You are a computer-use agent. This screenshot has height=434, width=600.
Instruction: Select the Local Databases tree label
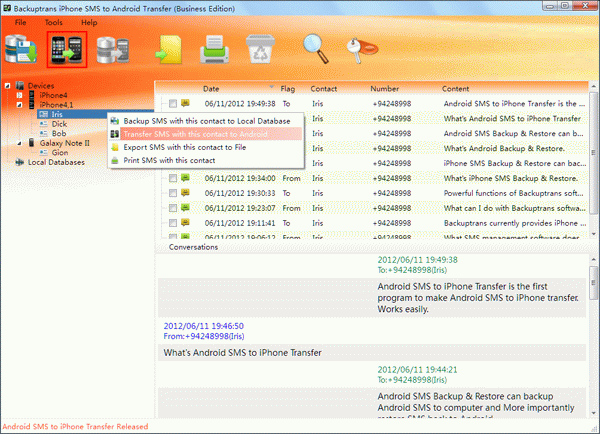pyautogui.click(x=56, y=162)
